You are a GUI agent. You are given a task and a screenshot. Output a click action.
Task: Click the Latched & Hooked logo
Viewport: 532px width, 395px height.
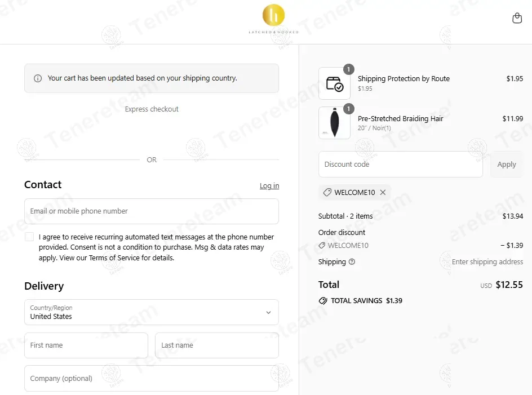click(x=273, y=19)
